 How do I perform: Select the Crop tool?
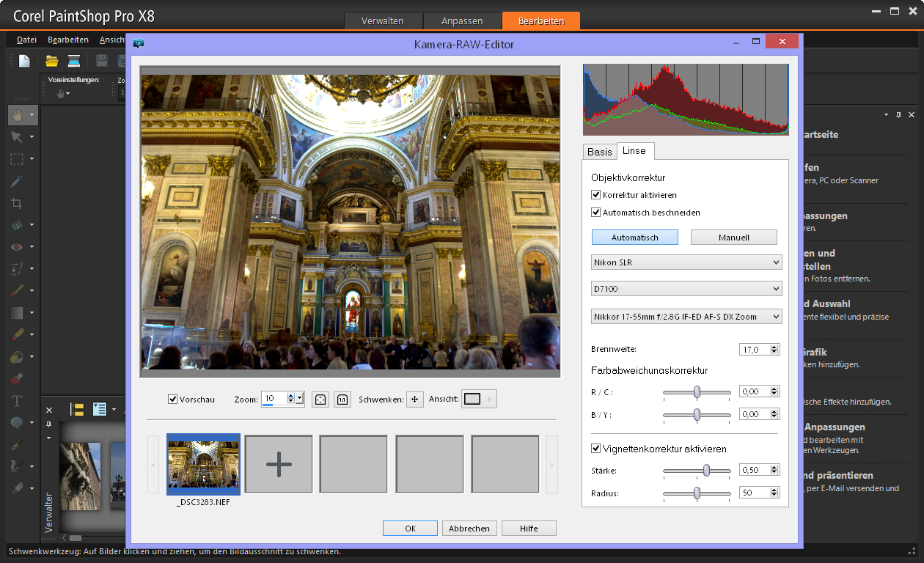click(x=16, y=203)
